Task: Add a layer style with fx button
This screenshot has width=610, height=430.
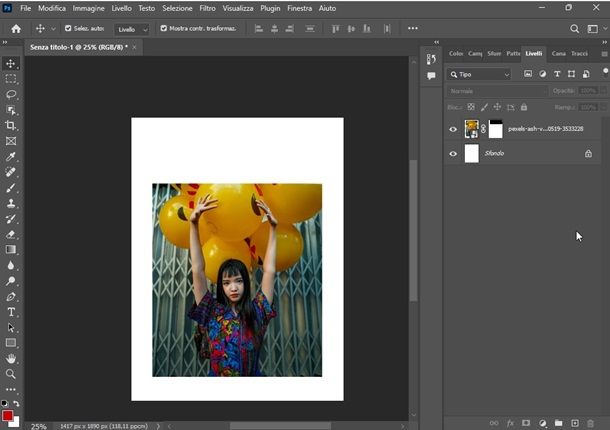Action: tap(510, 423)
